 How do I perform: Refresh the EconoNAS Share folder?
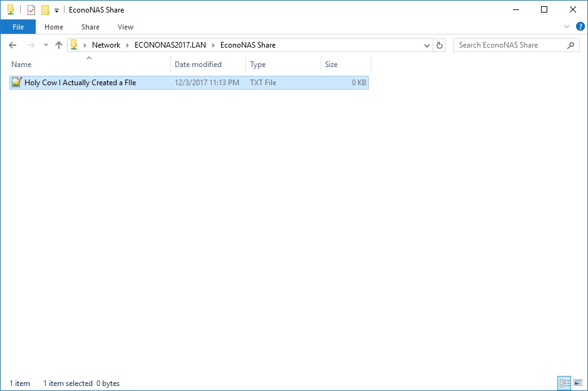point(440,45)
